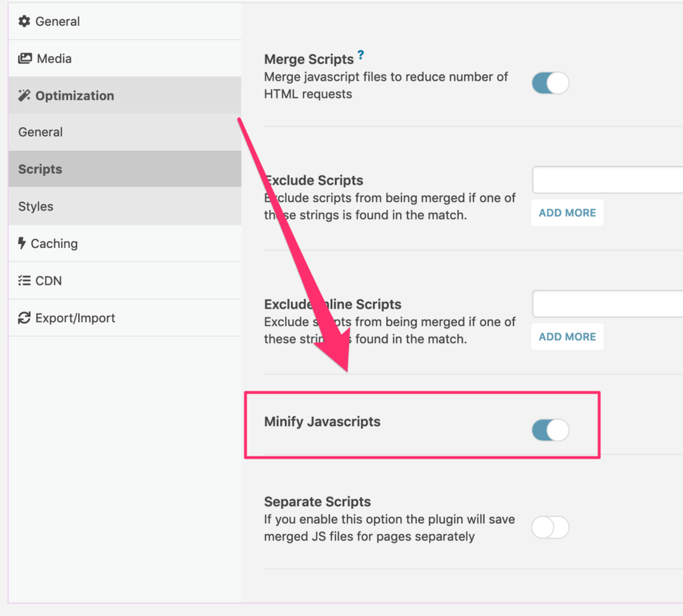The image size is (683, 616).
Task: Switch to the Styles settings section
Action: [x=35, y=206]
